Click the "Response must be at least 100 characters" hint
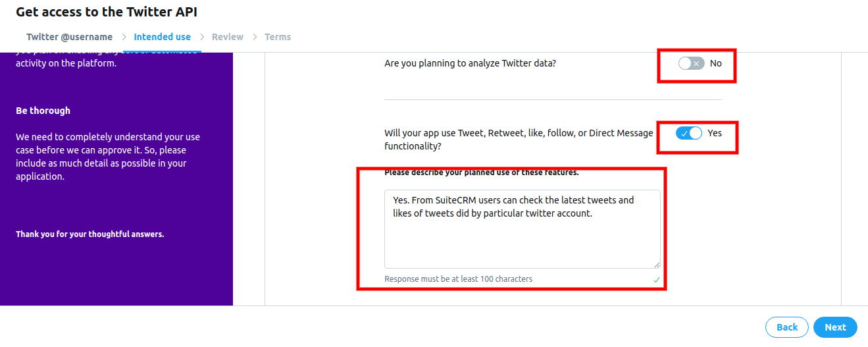This screenshot has width=868, height=347. click(458, 279)
